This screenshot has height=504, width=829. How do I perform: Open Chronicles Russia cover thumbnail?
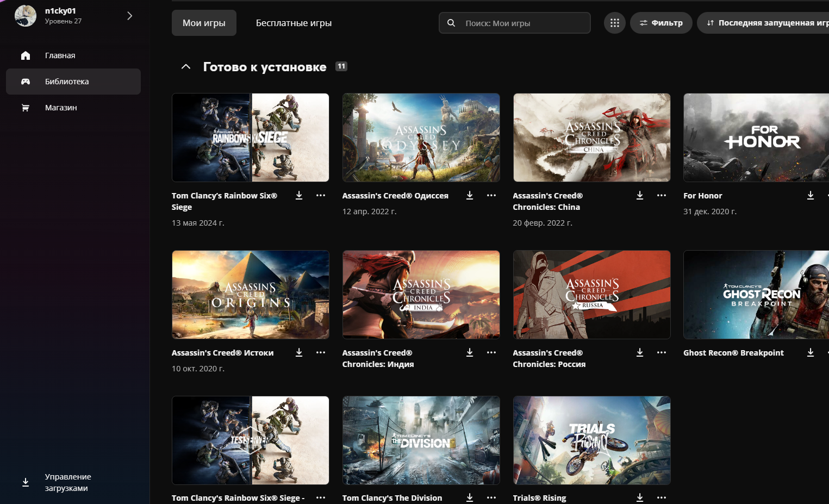tap(592, 295)
